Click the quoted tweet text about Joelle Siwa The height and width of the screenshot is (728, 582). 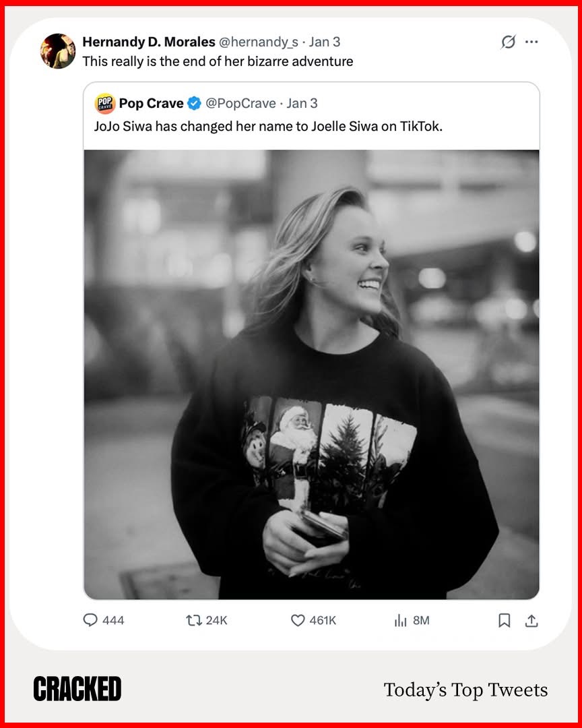pos(268,126)
